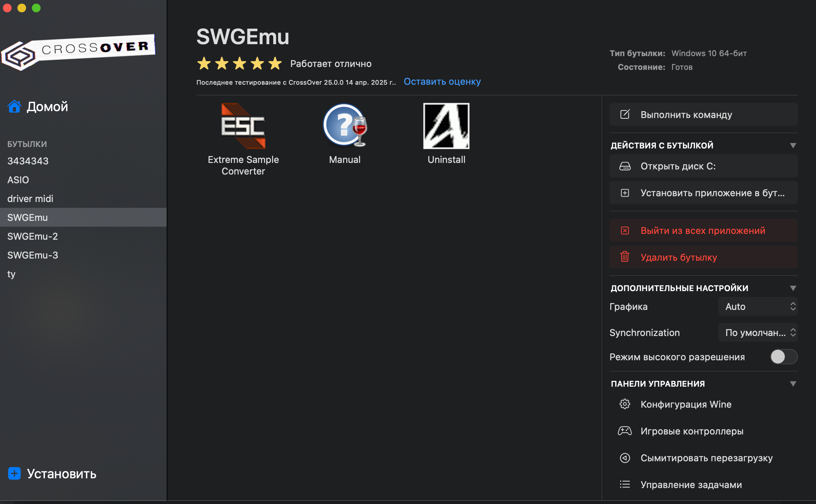The image size is (816, 504).
Task: Open the Manual help icon
Action: [x=345, y=126]
